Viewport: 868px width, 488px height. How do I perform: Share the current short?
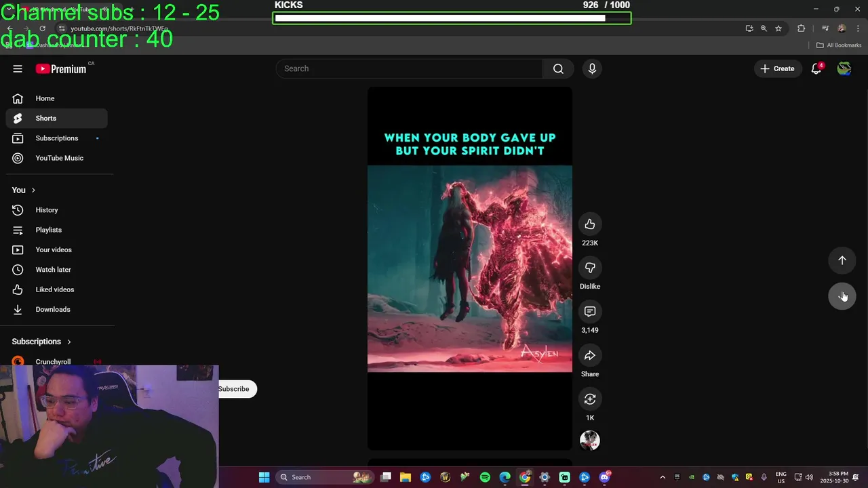590,355
